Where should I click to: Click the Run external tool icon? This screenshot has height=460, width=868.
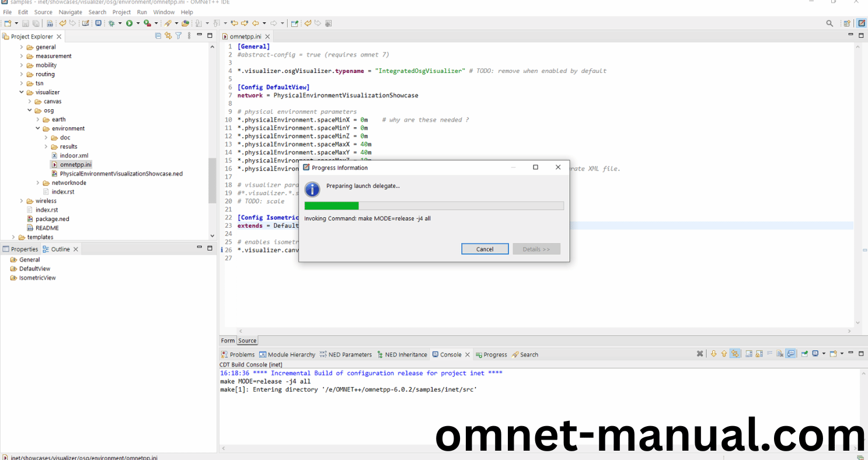[x=148, y=23]
